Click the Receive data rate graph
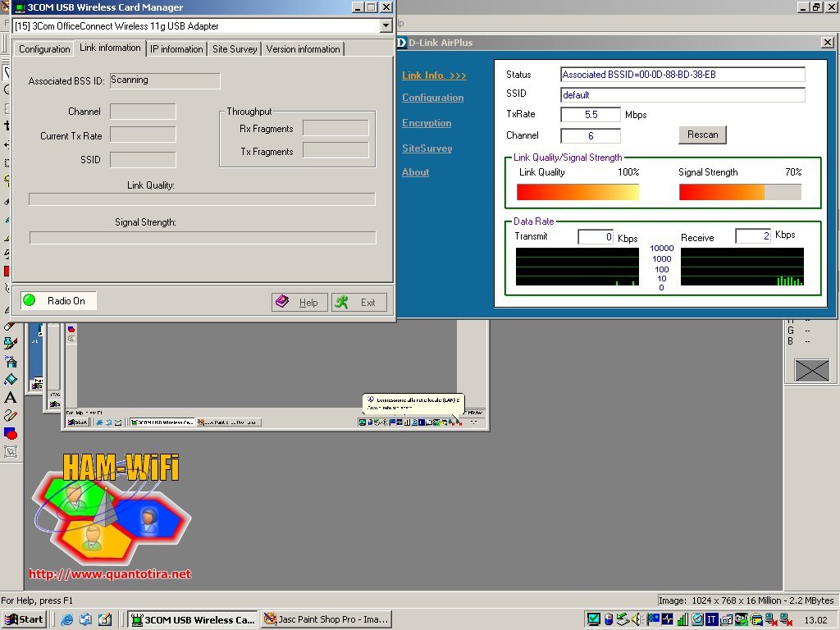Image resolution: width=840 pixels, height=630 pixels. coord(742,267)
